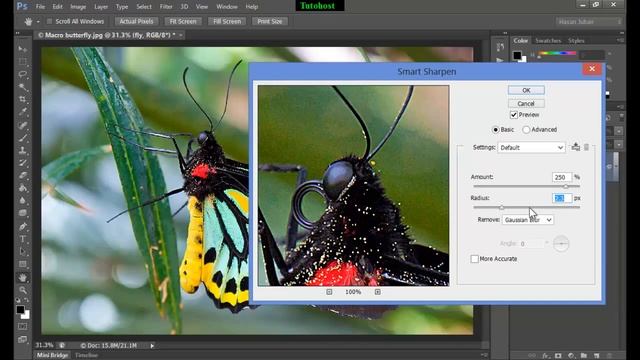Open History panel icon in dock
Image resolution: width=640 pixels, height=360 pixels.
pos(500,47)
